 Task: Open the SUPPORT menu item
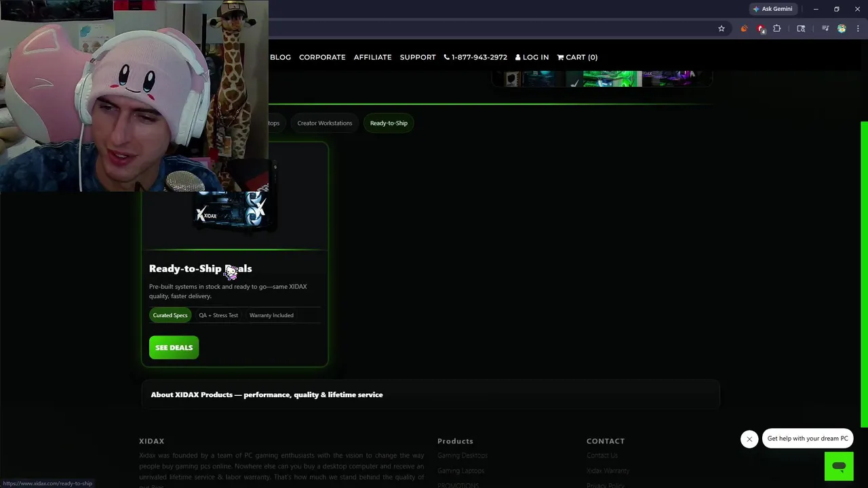coord(418,57)
